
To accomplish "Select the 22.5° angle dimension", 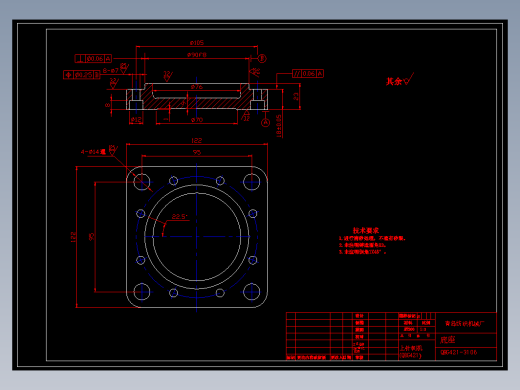I will [179, 217].
